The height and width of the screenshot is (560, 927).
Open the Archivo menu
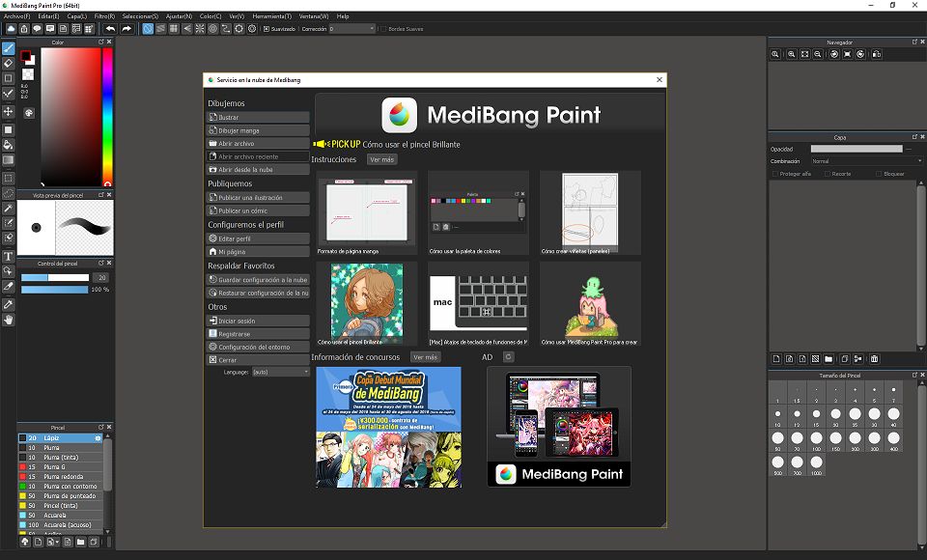16,16
